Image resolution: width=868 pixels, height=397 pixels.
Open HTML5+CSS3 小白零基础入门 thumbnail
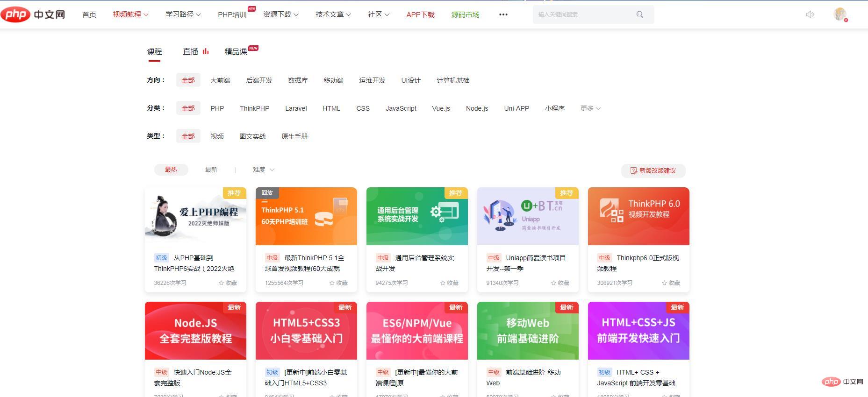point(306,331)
